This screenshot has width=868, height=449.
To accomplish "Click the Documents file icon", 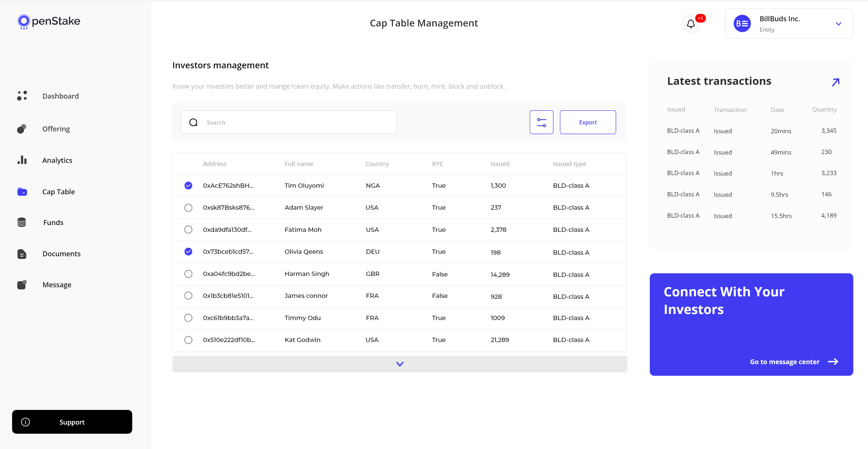I will [x=21, y=254].
